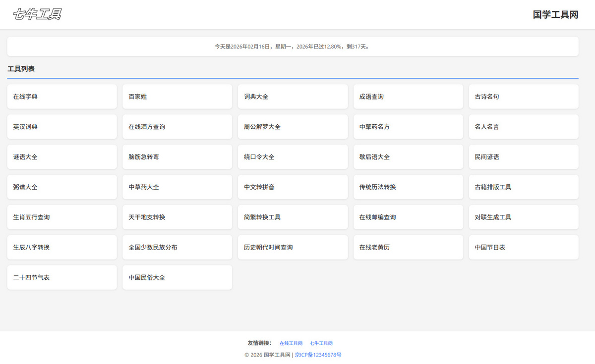Open 粥谱大全 card
Image resolution: width=595 pixels, height=364 pixels.
[62, 187]
